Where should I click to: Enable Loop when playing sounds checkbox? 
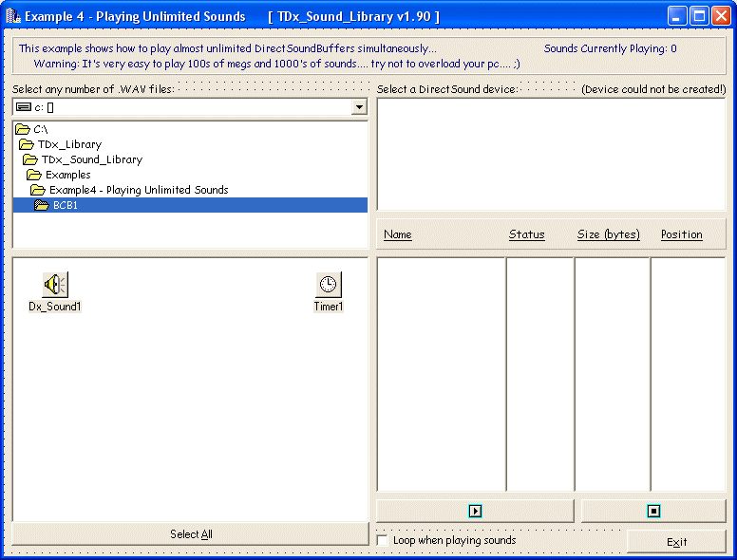(383, 540)
